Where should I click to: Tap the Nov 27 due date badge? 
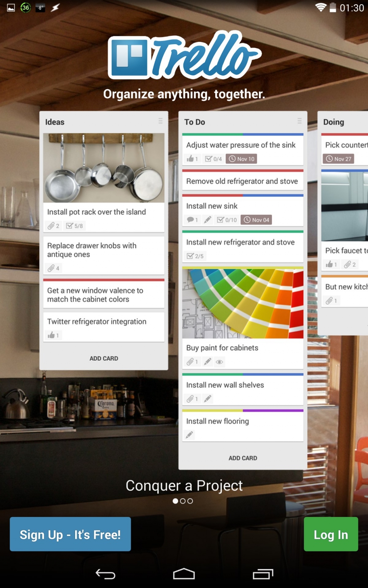coord(338,159)
